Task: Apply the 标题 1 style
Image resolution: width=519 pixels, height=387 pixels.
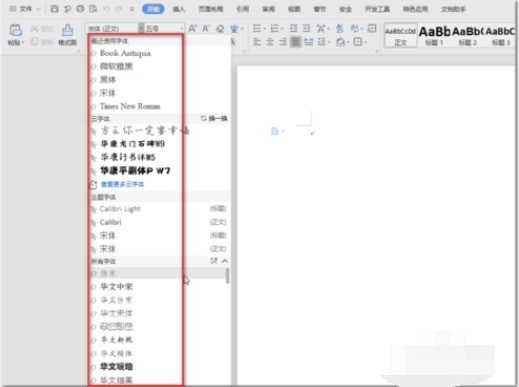Action: tap(434, 35)
